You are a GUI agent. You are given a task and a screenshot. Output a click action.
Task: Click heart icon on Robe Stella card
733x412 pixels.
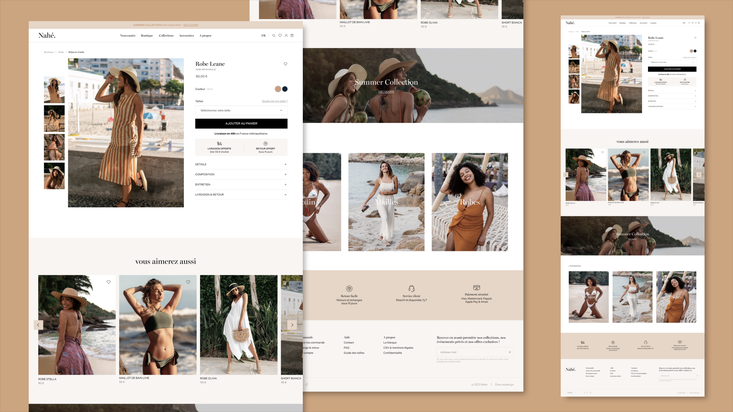108,282
